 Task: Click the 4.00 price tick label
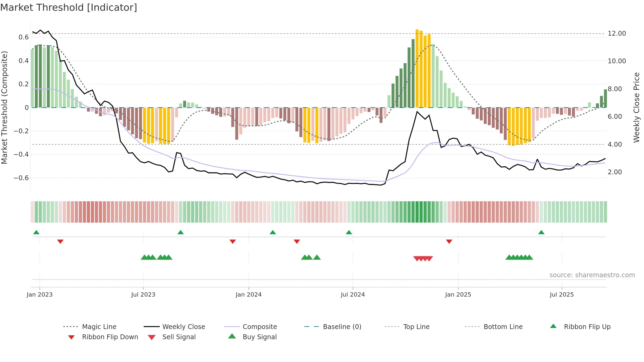pyautogui.click(x=615, y=145)
